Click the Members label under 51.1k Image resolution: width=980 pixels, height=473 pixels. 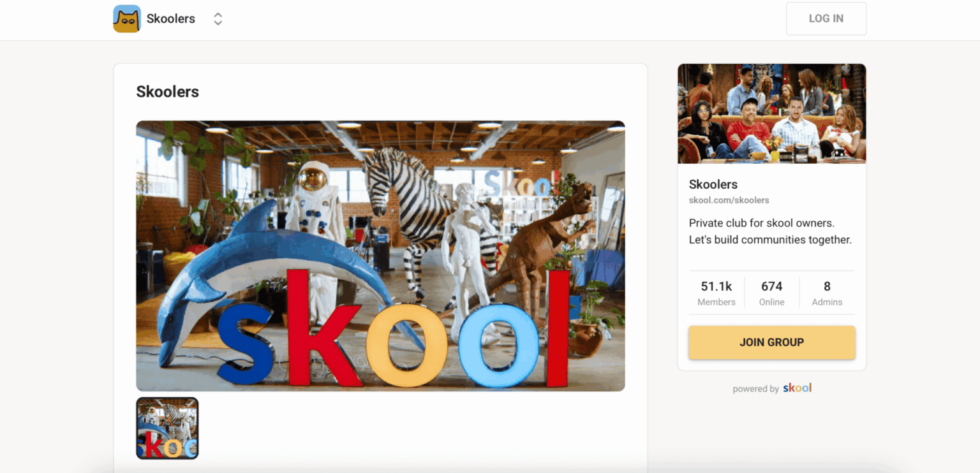click(716, 302)
